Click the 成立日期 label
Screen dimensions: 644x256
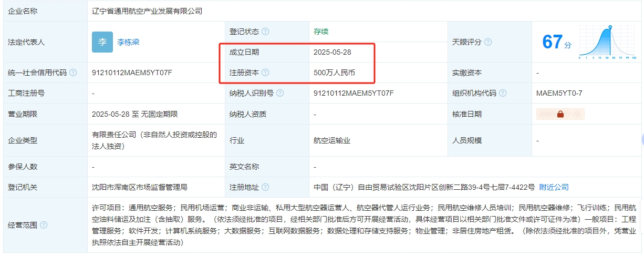[244, 52]
